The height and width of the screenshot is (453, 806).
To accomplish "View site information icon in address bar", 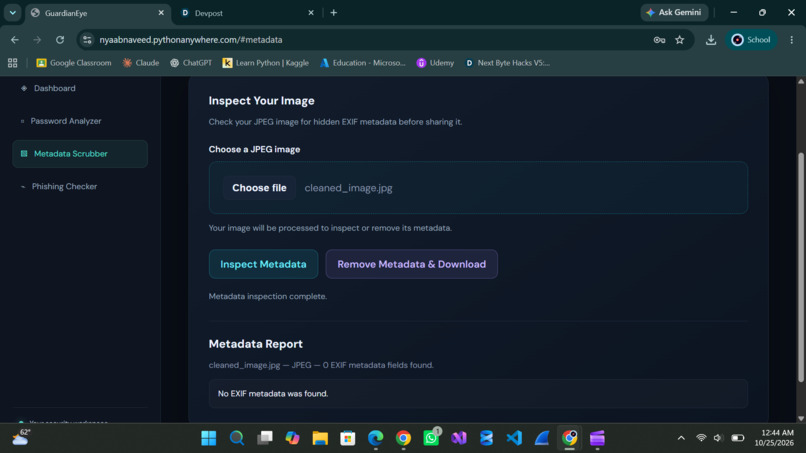I will (87, 40).
